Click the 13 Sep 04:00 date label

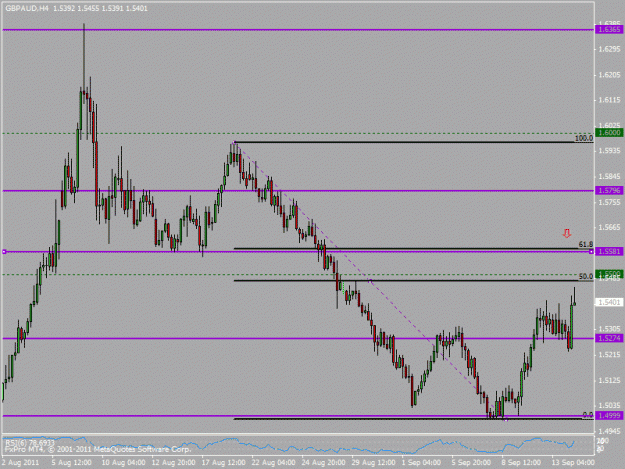573,463
